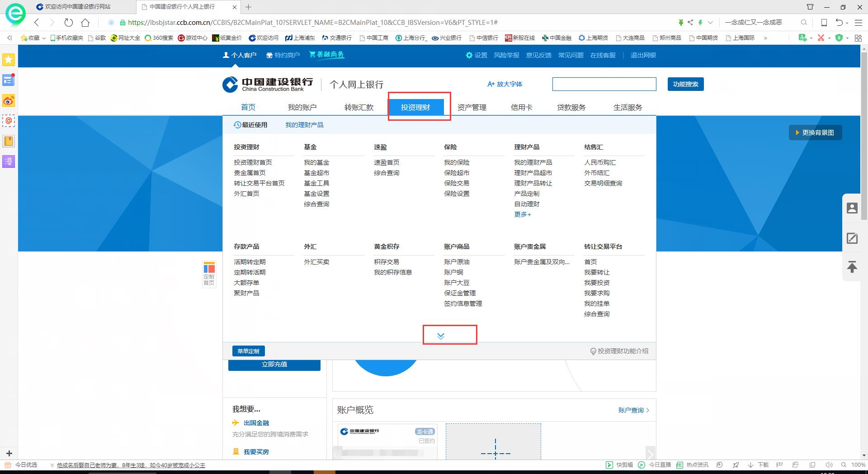
Task: Click the 功能搜索 button
Action: pyautogui.click(x=686, y=84)
